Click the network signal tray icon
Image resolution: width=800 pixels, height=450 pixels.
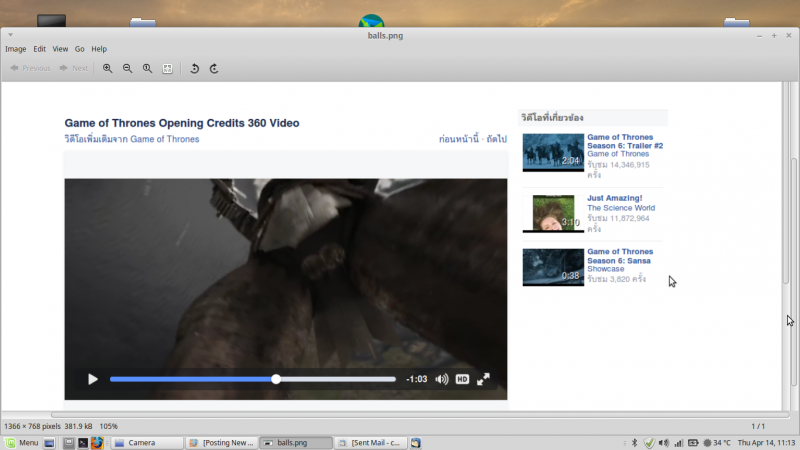click(x=679, y=443)
